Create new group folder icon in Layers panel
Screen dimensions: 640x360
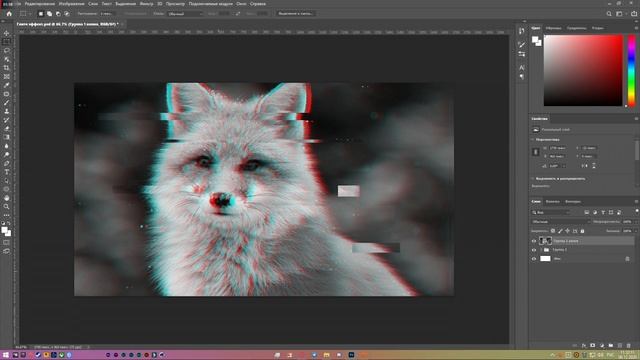click(611, 346)
